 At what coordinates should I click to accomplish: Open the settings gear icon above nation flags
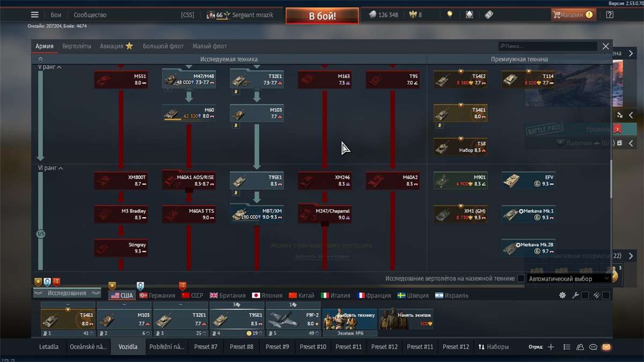(x=562, y=295)
